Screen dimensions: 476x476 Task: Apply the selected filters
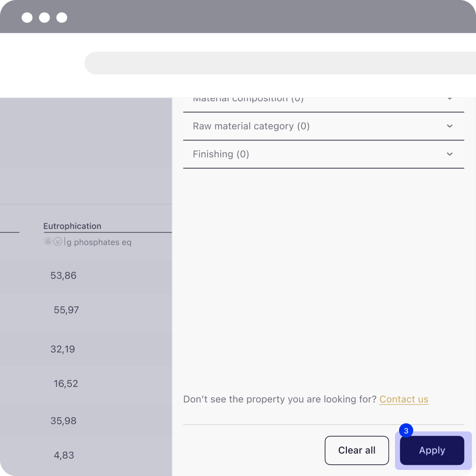point(432,450)
